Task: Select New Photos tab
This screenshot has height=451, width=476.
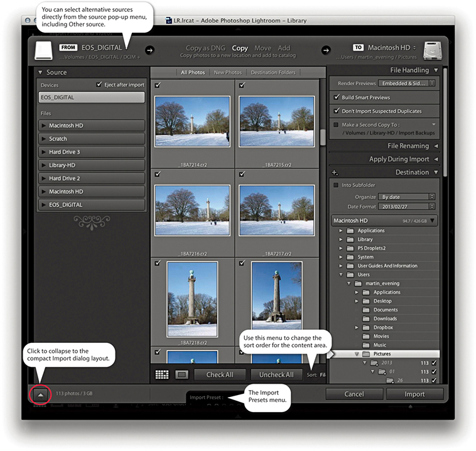Action: tap(228, 72)
